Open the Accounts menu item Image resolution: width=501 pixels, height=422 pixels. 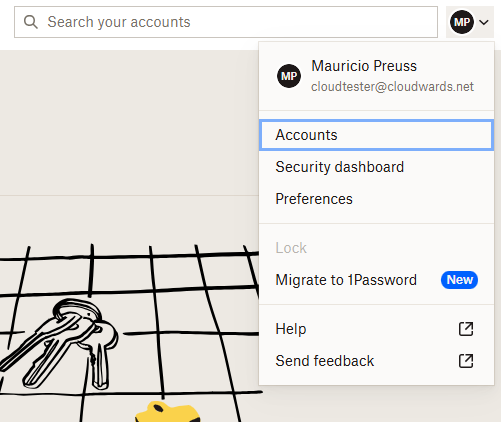pyautogui.click(x=376, y=135)
